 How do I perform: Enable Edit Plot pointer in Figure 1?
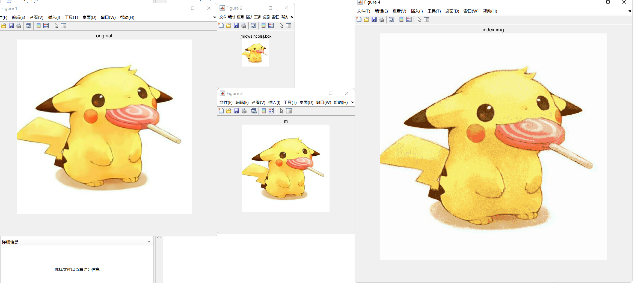pyautogui.click(x=56, y=26)
